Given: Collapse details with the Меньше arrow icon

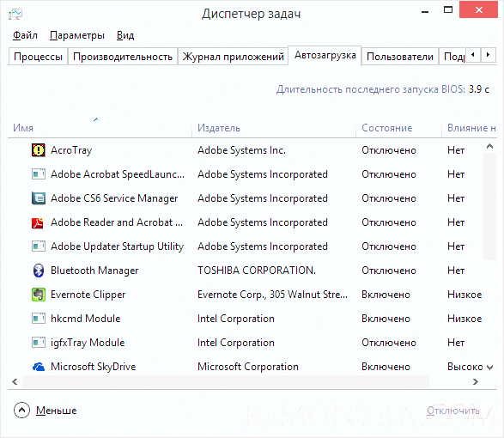Looking at the screenshot, I should click(21, 410).
